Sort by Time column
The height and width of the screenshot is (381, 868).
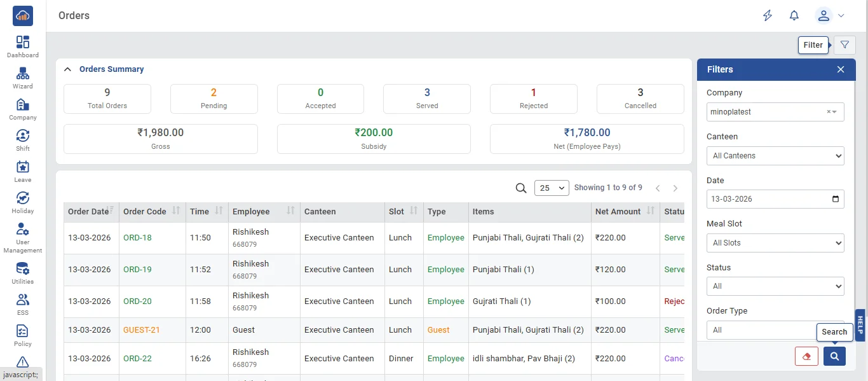pyautogui.click(x=207, y=212)
